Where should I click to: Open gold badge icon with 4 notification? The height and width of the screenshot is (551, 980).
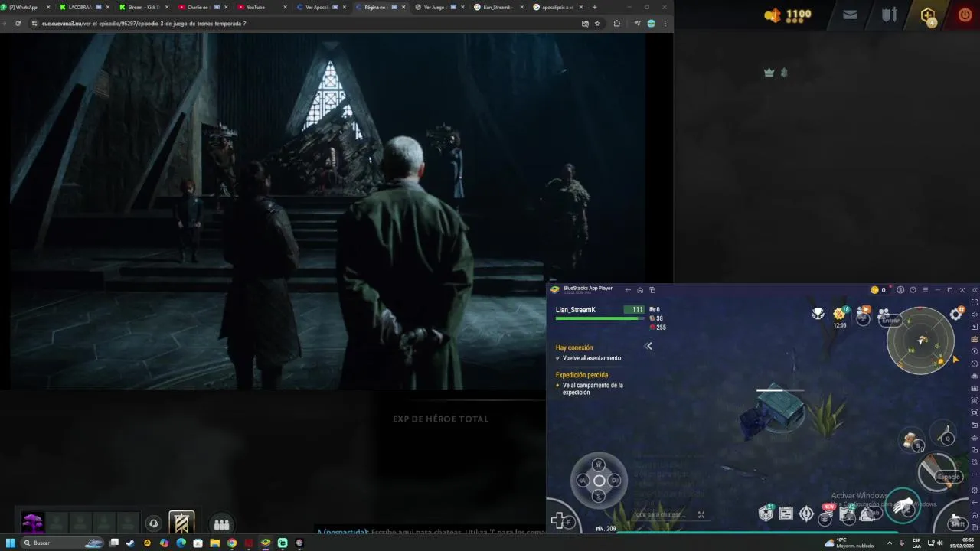928,15
